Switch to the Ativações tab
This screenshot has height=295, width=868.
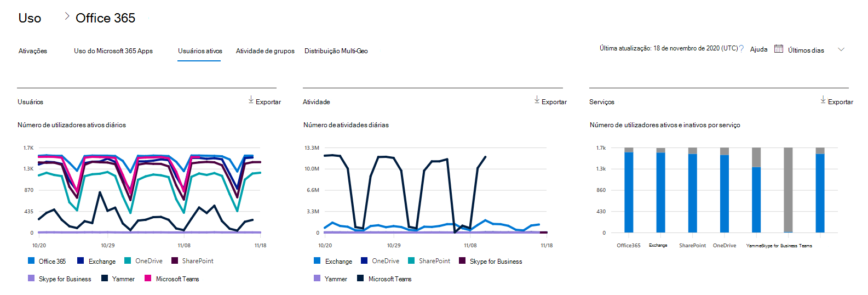(x=33, y=51)
